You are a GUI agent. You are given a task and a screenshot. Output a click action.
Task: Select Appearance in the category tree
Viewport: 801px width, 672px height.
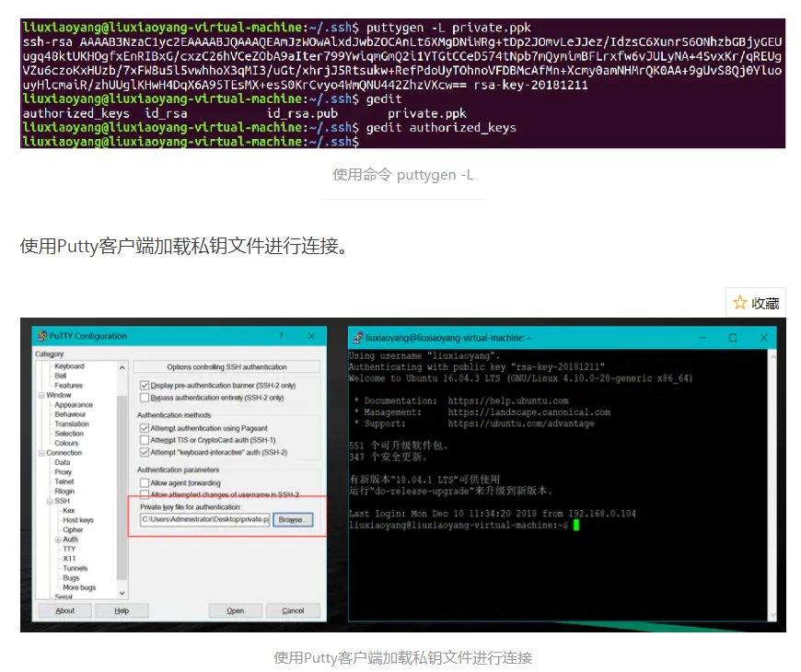click(74, 404)
